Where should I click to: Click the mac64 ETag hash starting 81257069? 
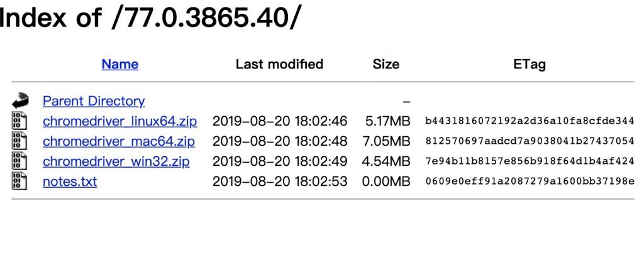click(x=530, y=141)
